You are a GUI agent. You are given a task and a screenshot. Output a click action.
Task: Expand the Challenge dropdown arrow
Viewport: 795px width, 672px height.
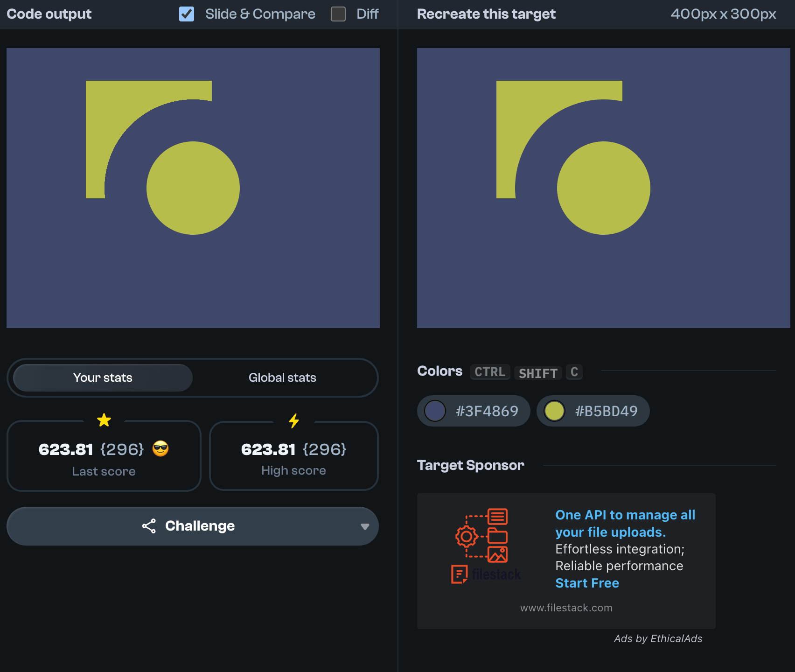[365, 526]
